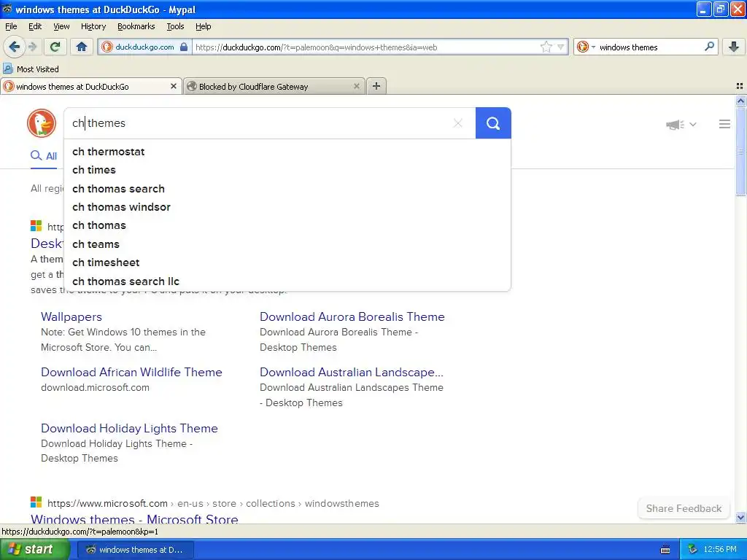This screenshot has width=747, height=560.
Task: Open Most Visited bookmarks folder
Action: (31, 69)
